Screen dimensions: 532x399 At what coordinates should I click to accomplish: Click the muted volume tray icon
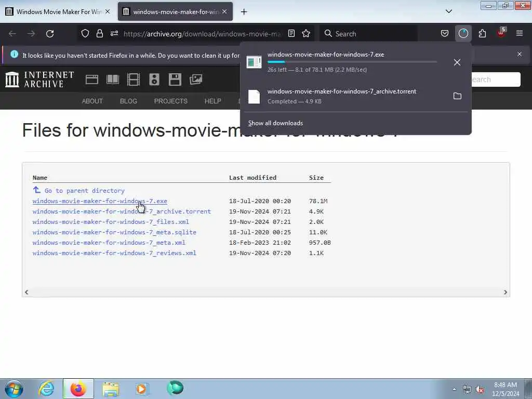pos(480,390)
